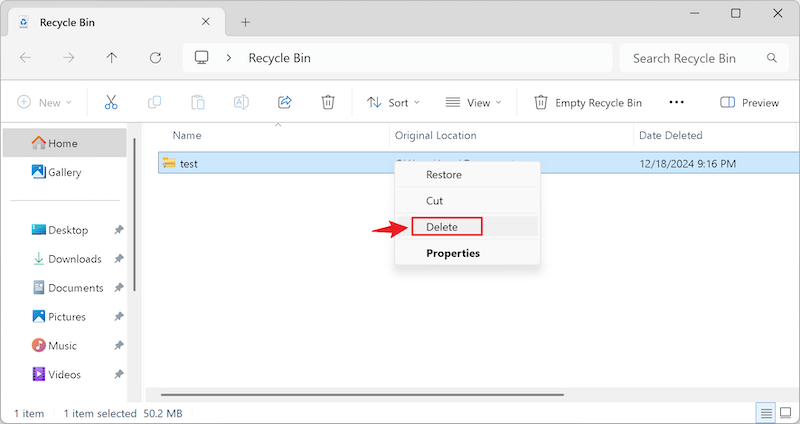Image resolution: width=800 pixels, height=424 pixels.
Task: Unpin Pictures from quick access
Action: click(x=118, y=317)
